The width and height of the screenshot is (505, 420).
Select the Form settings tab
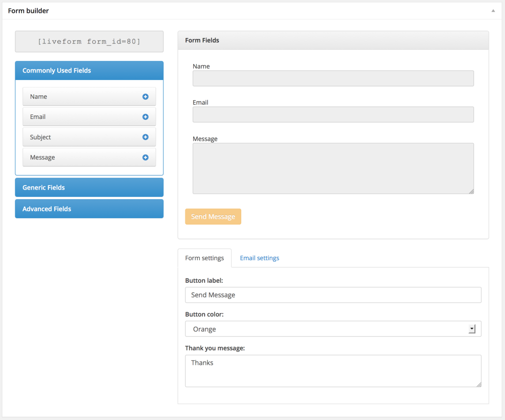(204, 258)
